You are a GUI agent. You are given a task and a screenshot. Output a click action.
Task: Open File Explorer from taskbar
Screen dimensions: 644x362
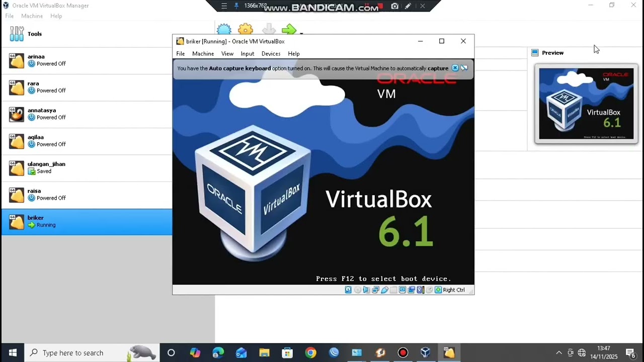[264, 352]
